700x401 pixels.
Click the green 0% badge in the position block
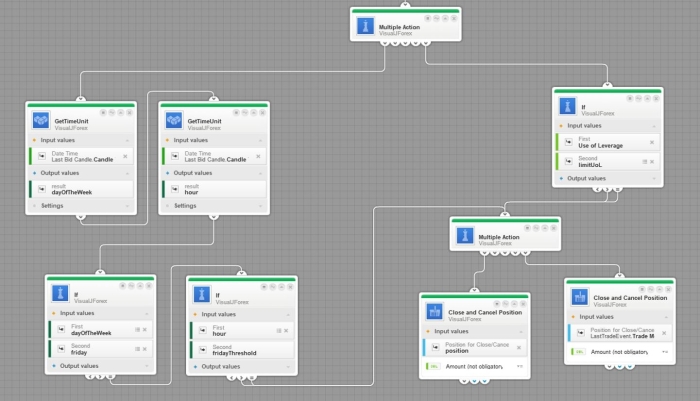point(433,366)
